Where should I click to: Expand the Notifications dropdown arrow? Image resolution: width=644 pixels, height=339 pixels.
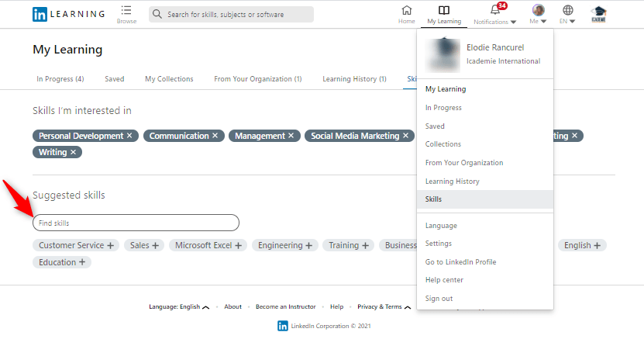click(513, 22)
